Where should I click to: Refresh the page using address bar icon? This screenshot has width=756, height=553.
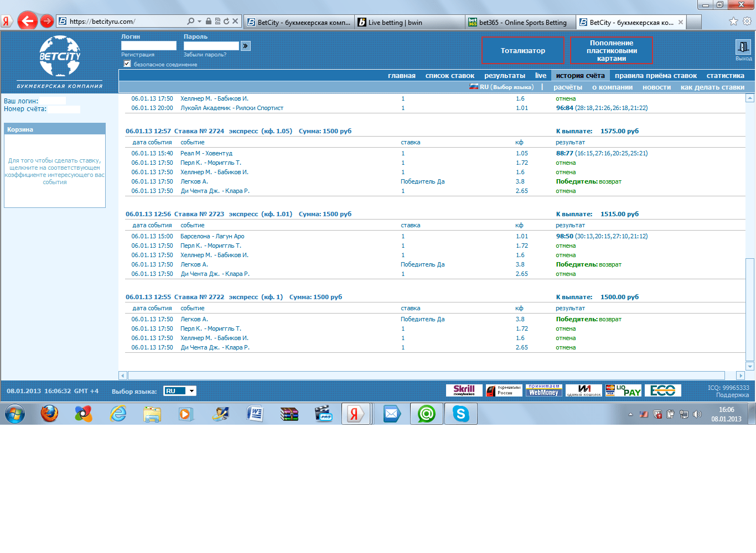click(226, 22)
